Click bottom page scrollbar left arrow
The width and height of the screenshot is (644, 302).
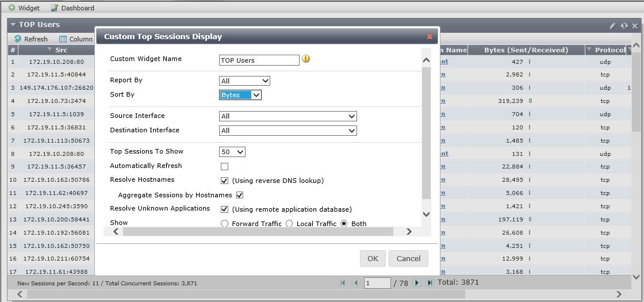click(20, 294)
